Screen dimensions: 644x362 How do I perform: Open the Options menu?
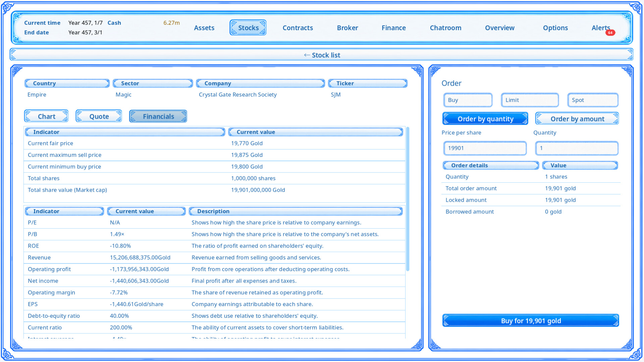pos(555,28)
